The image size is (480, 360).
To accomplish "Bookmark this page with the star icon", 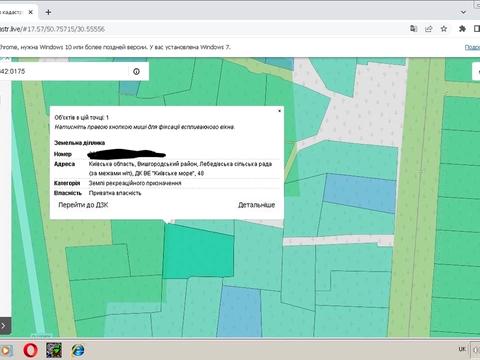I will (x=444, y=29).
